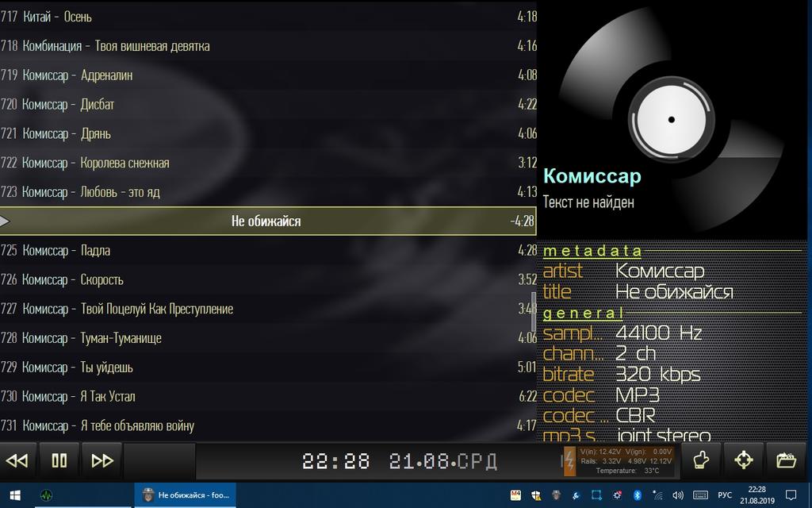Viewport: 812px width, 508px height.
Task: Open the Windows Start menu
Action: tap(14, 495)
